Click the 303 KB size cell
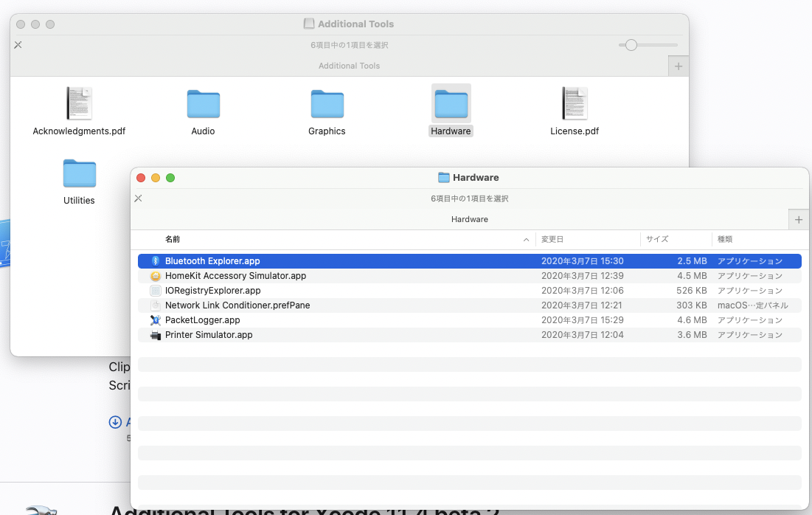 691,305
